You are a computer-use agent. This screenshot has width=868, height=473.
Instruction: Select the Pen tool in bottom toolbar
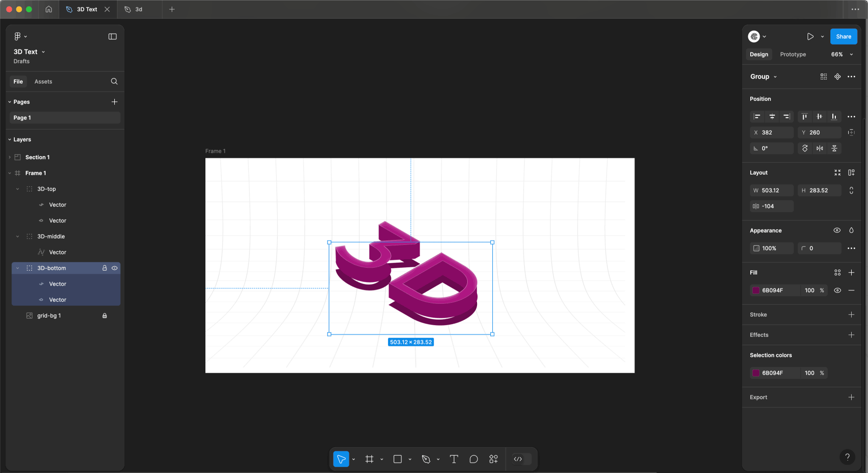(x=426, y=459)
